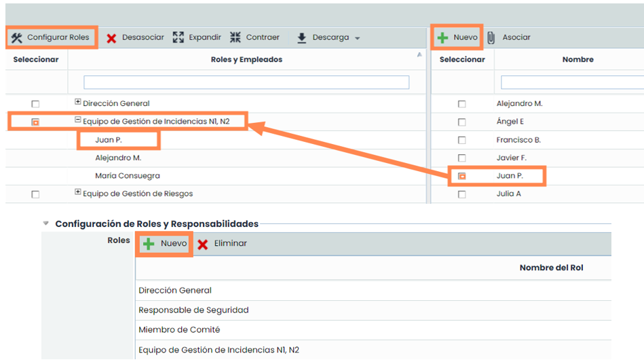Expand the Dirección General tree node

point(78,103)
